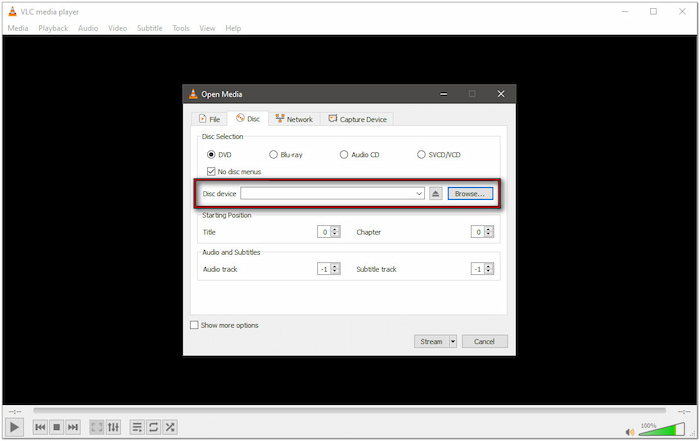Enable Show more options checkbox

click(x=194, y=325)
